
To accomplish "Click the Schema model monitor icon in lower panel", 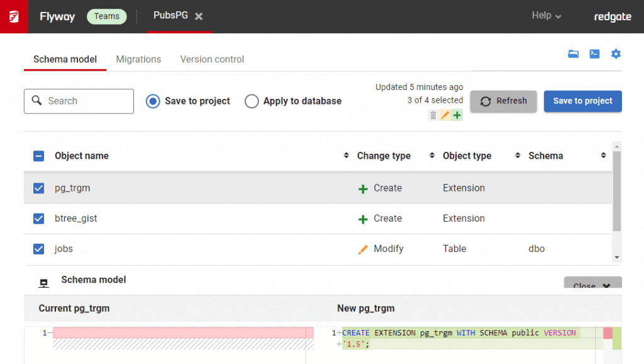I will point(43,283).
